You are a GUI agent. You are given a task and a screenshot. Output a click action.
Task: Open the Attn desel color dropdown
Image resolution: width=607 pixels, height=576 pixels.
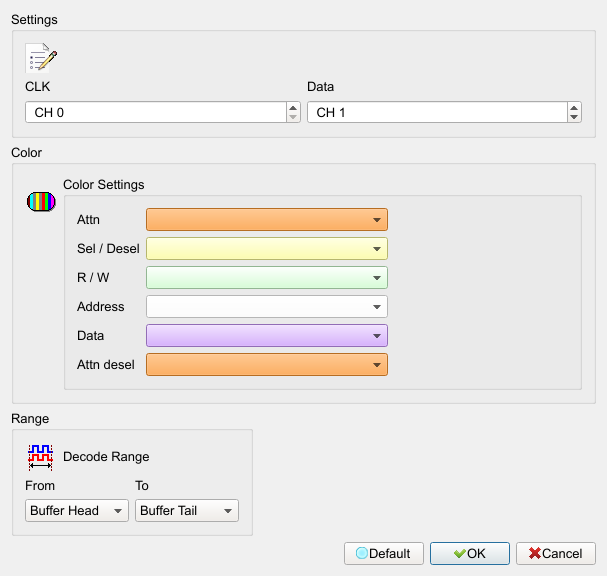[x=267, y=365]
